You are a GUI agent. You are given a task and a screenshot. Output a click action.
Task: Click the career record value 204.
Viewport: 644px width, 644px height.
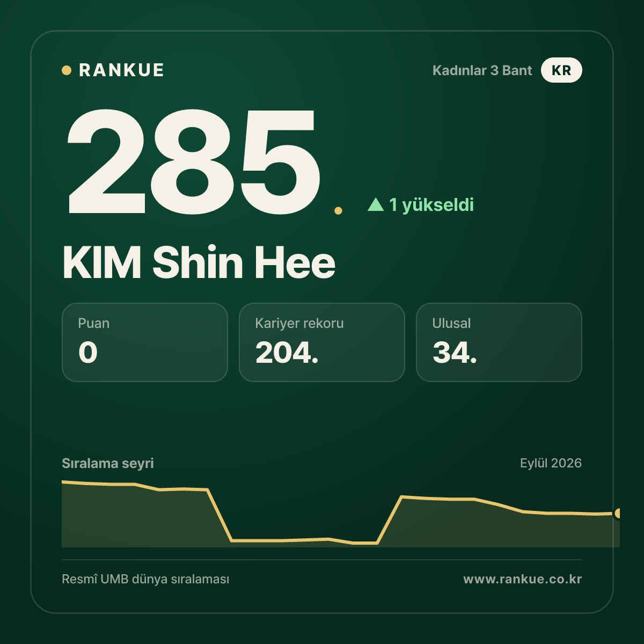(287, 353)
